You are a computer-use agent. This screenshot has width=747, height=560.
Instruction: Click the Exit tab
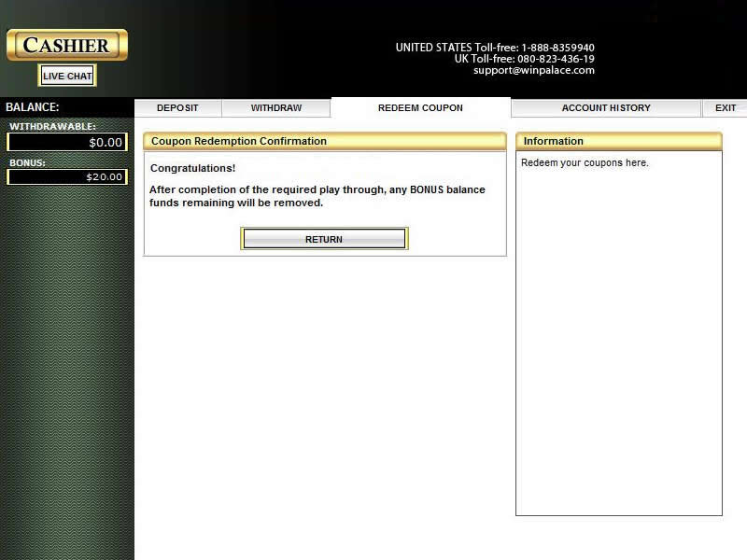(726, 107)
